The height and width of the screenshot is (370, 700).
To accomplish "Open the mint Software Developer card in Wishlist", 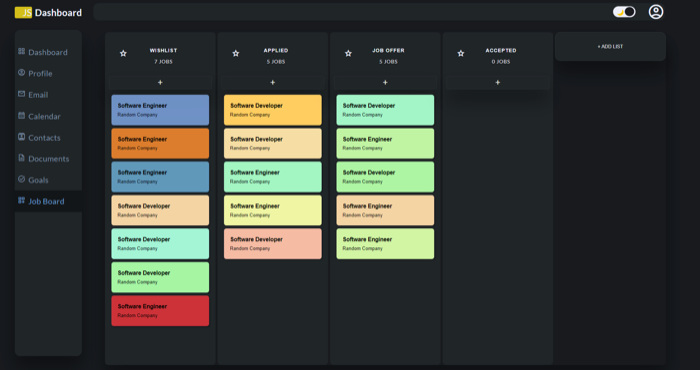I will (160, 244).
